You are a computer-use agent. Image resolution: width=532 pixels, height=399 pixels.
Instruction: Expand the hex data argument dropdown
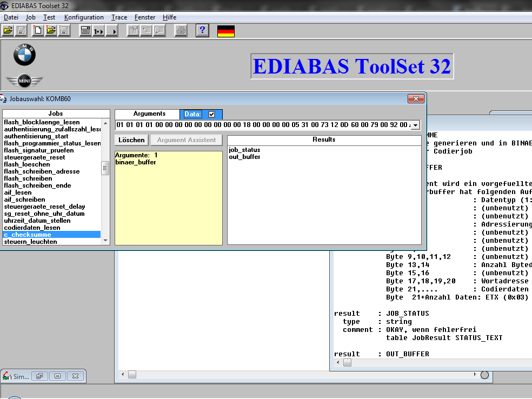[x=415, y=125]
